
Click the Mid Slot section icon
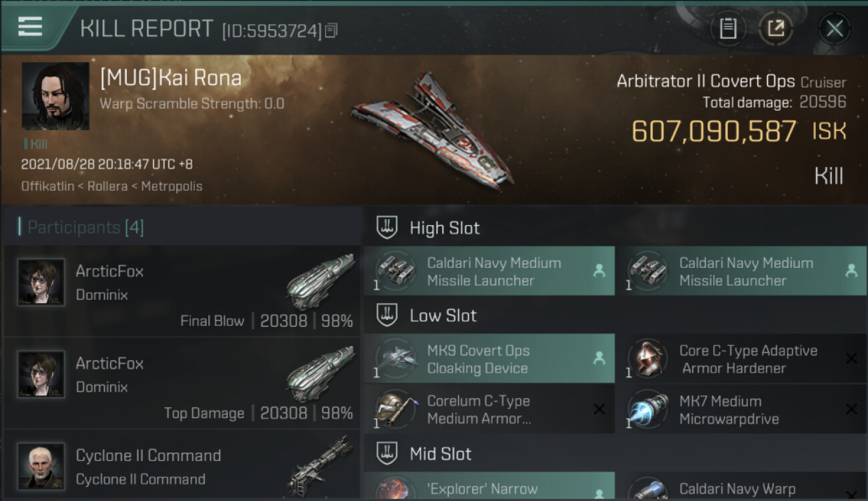(387, 454)
